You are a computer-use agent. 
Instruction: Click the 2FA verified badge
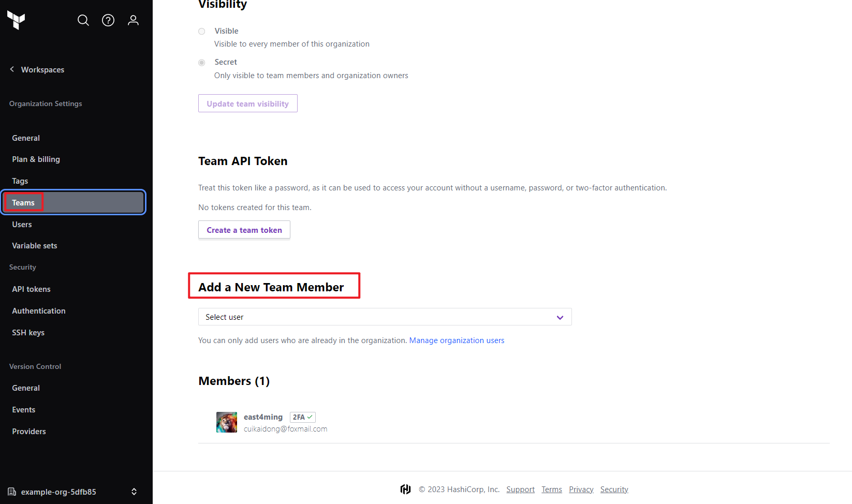click(303, 417)
